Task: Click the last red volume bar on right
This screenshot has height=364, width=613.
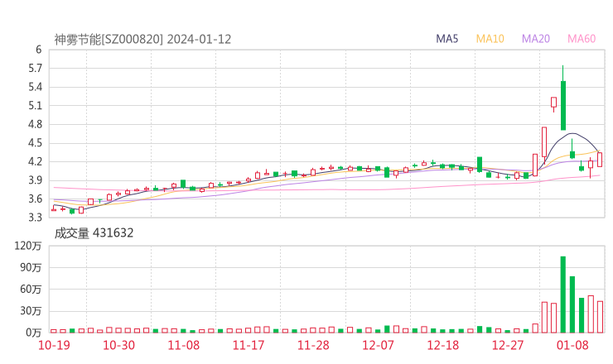Action: pyautogui.click(x=600, y=317)
